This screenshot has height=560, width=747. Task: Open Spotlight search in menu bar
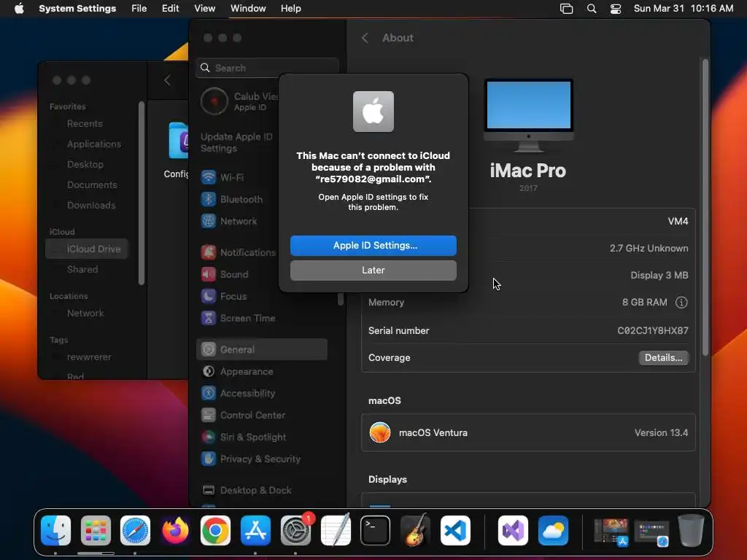point(591,9)
